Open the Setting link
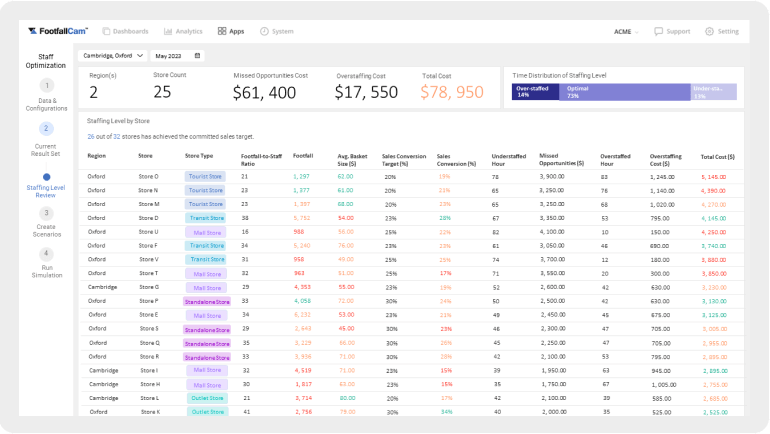 pos(728,31)
